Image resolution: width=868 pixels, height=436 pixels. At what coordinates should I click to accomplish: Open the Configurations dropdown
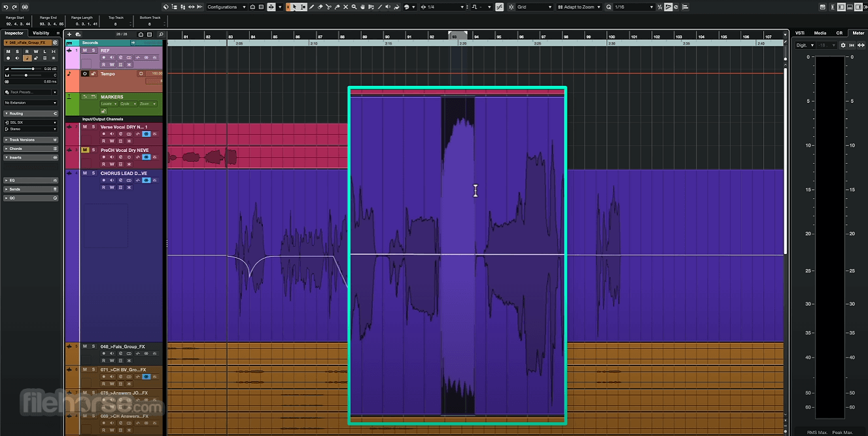pos(227,7)
